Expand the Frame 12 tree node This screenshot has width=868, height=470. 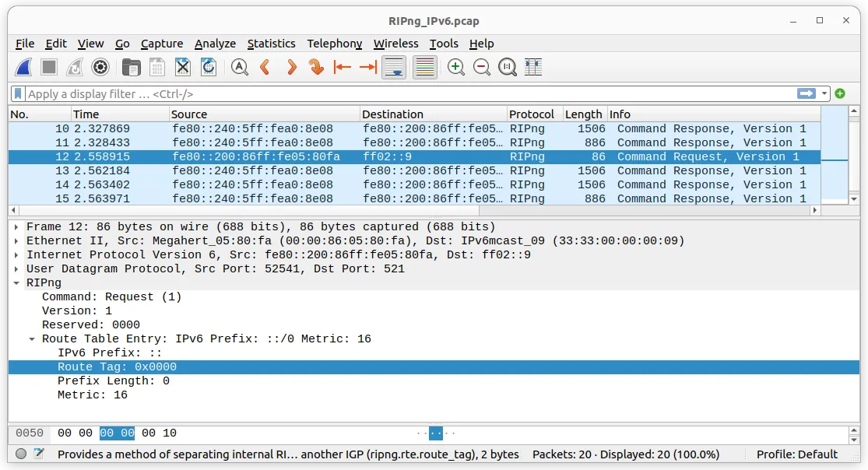16,227
